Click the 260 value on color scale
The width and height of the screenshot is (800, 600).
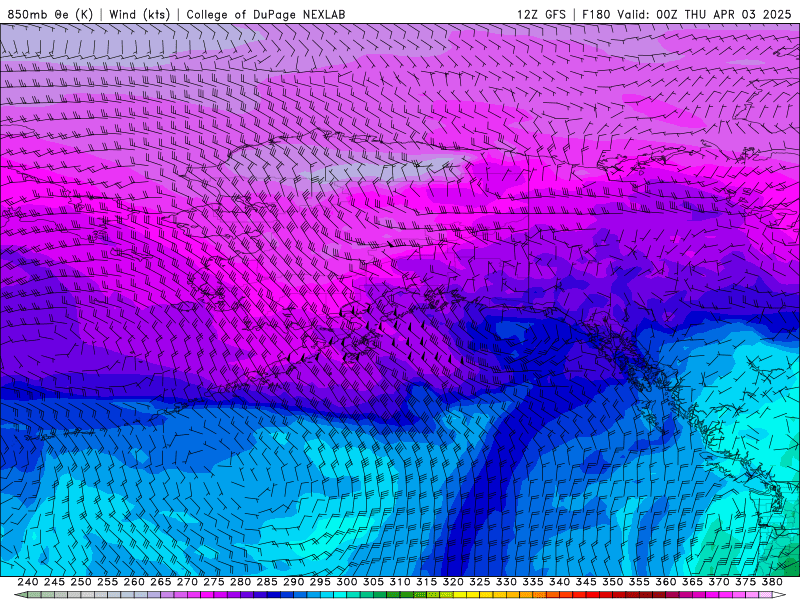click(134, 582)
